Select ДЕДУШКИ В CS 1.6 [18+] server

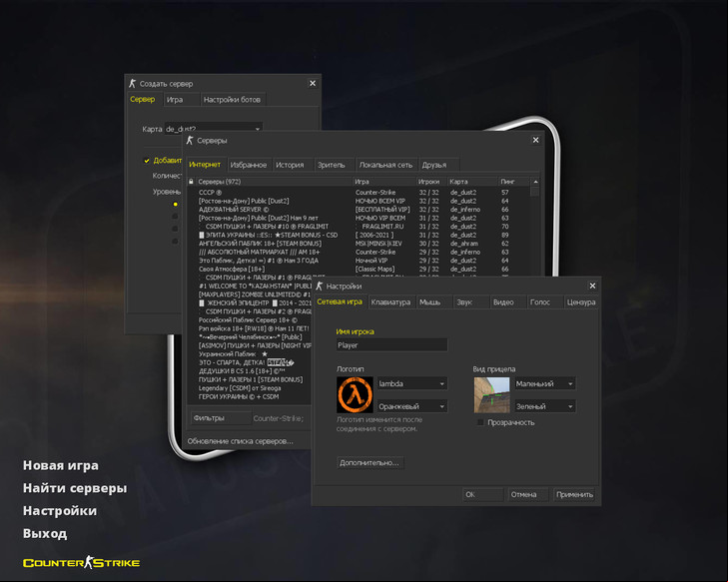[x=250, y=370]
